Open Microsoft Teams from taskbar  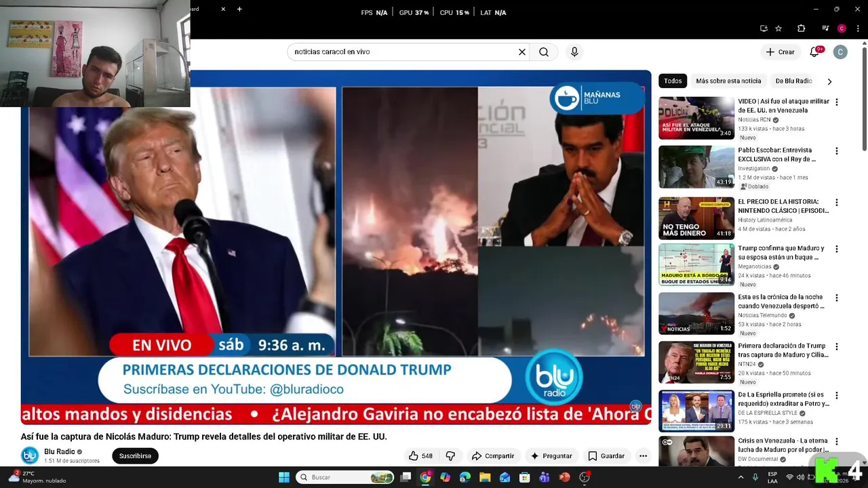click(544, 477)
